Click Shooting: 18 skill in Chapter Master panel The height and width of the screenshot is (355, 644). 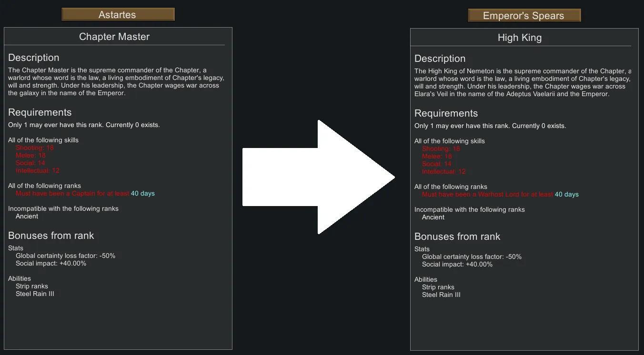pos(35,148)
